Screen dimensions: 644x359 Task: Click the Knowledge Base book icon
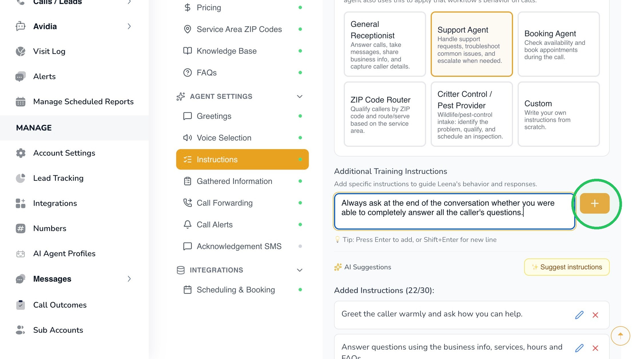(187, 51)
